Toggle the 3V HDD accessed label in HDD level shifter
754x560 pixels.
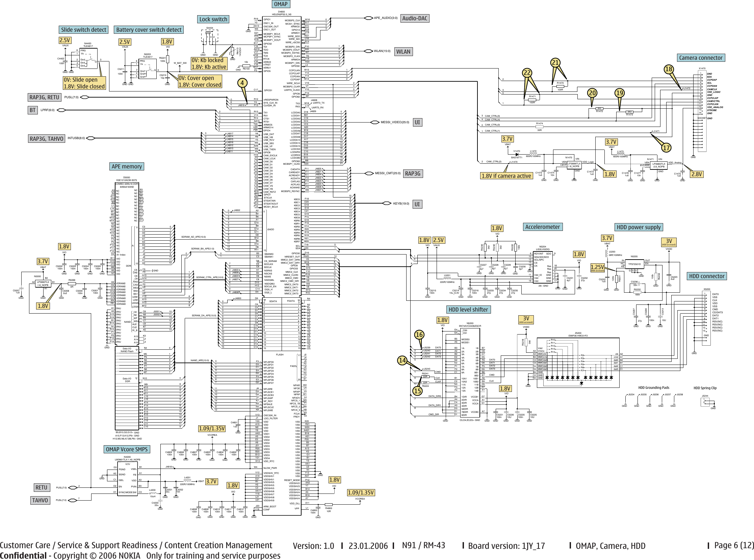point(526,319)
